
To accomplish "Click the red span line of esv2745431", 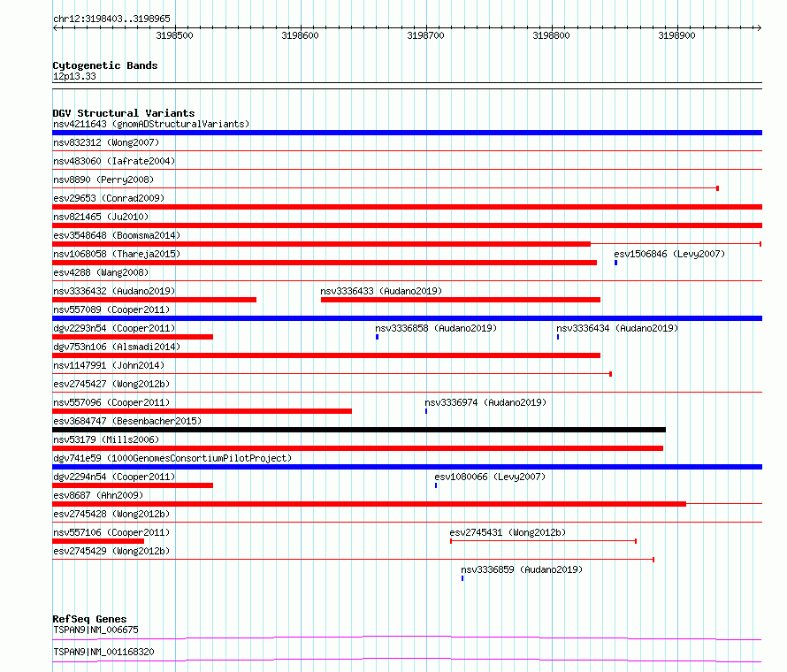I will click(x=544, y=541).
